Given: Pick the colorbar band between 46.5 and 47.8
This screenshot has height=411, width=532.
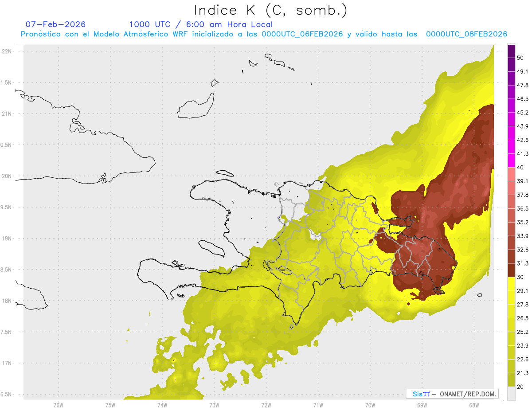Looking at the screenshot, I should 511,92.
